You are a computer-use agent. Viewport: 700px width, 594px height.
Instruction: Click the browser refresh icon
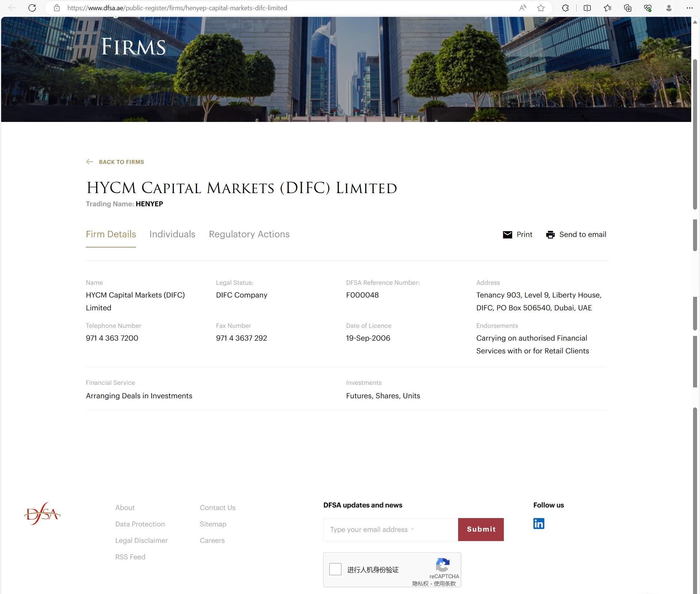[32, 8]
